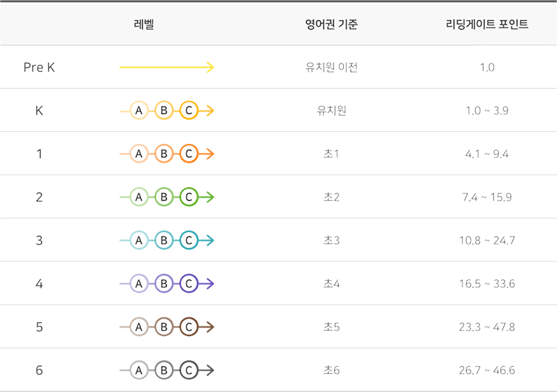Select purple circle C in level 4
The image size is (557, 392).
[x=188, y=284]
